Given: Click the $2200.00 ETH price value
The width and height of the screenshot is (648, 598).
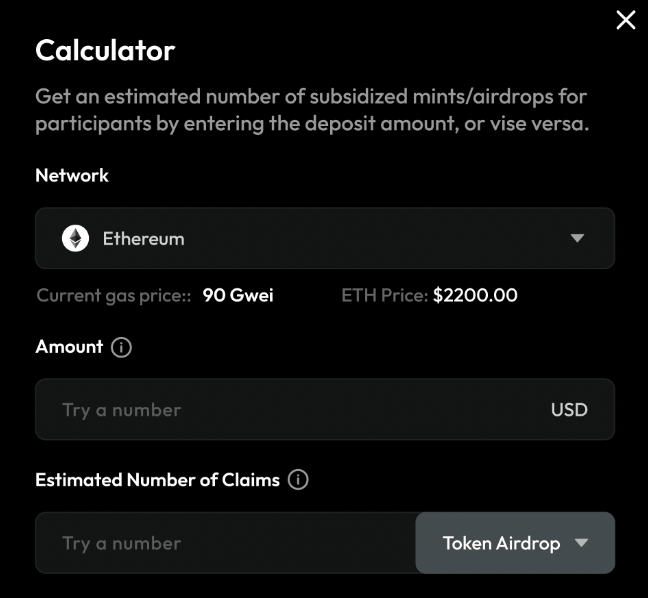Looking at the screenshot, I should coord(475,296).
